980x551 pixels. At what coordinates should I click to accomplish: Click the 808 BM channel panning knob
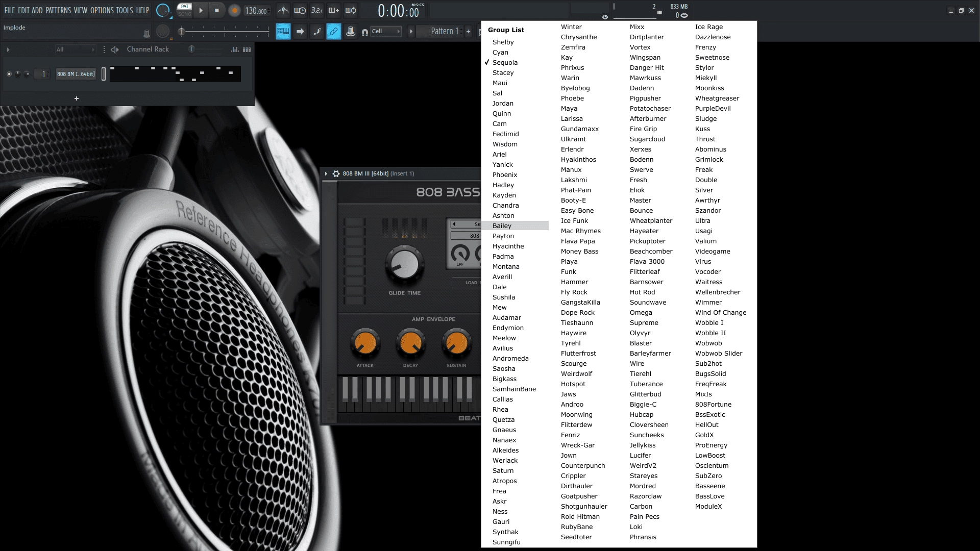(18, 74)
